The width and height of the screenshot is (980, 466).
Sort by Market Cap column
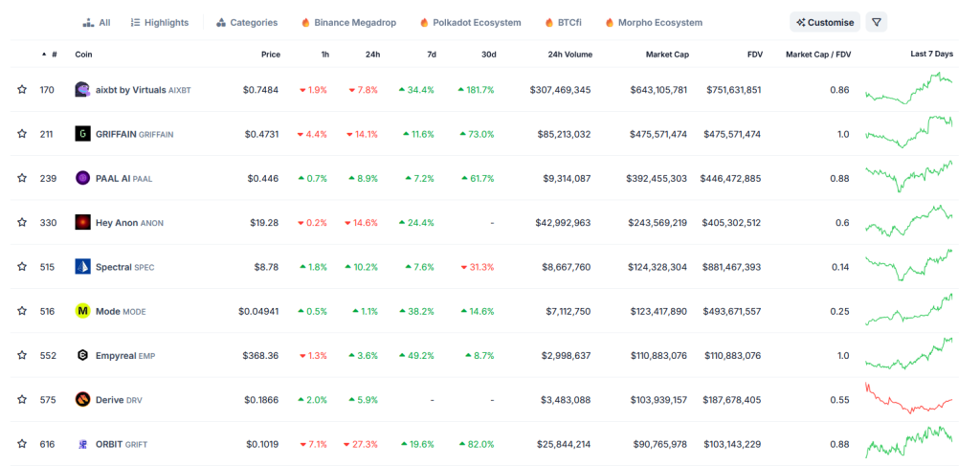[667, 55]
